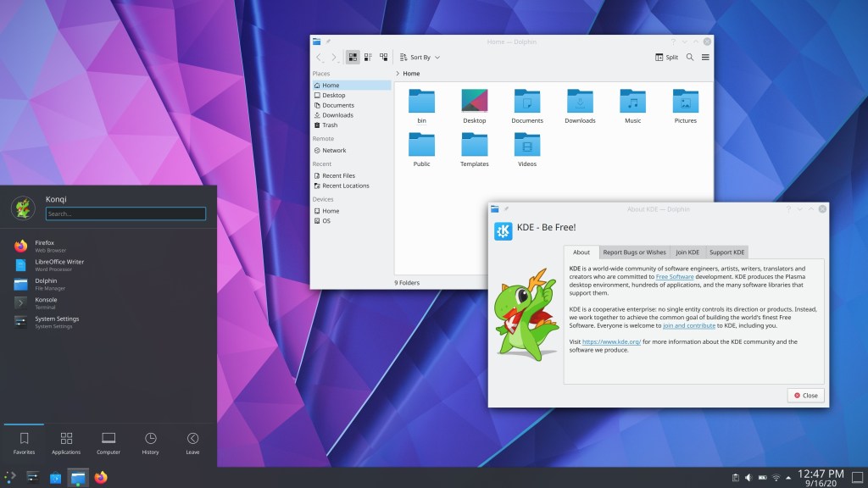Switch to the Support KDE tab

pyautogui.click(x=726, y=252)
